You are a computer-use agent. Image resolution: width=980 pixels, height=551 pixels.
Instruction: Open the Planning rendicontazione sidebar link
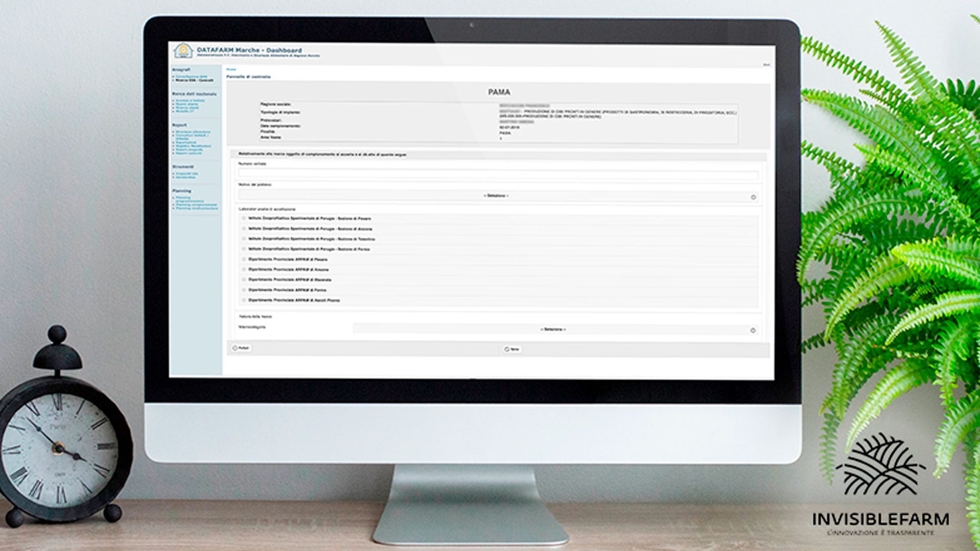[x=197, y=208]
